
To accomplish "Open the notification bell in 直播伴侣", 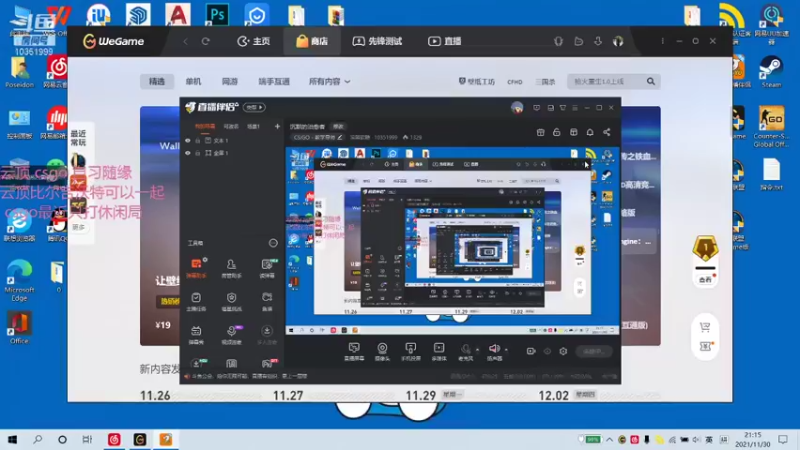I will pyautogui.click(x=590, y=133).
